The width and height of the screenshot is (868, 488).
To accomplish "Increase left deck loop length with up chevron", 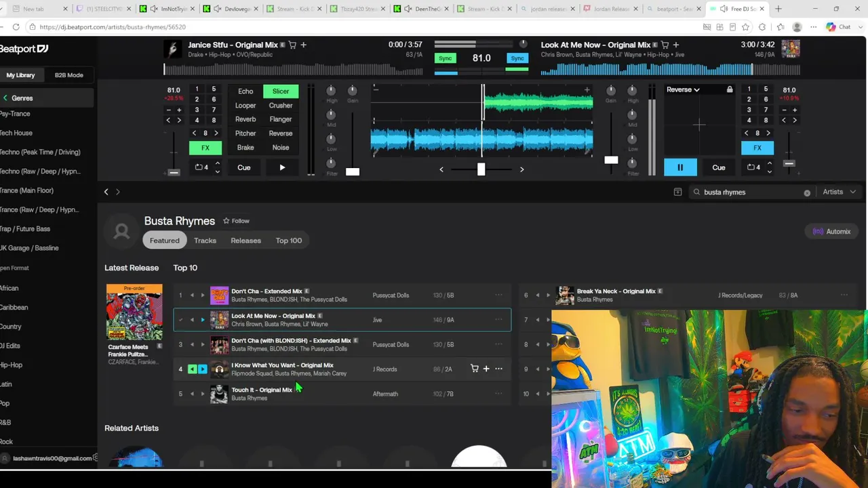I will pyautogui.click(x=217, y=163).
